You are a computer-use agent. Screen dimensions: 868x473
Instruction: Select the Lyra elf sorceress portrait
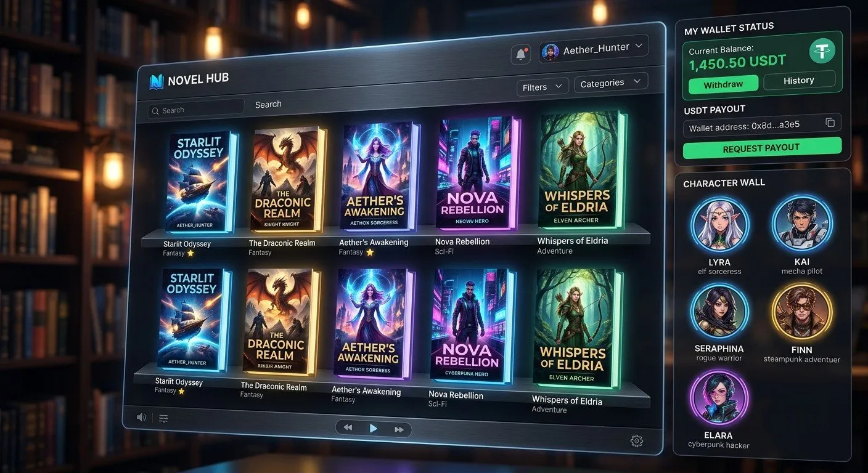click(719, 225)
